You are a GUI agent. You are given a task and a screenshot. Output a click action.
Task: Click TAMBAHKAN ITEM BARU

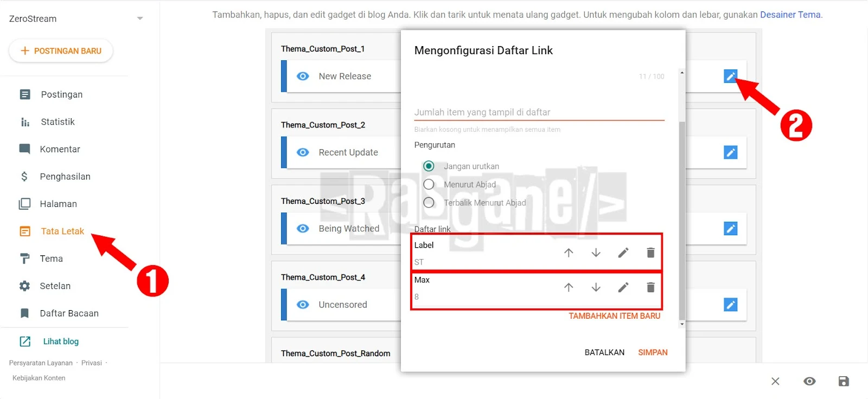pyautogui.click(x=615, y=316)
